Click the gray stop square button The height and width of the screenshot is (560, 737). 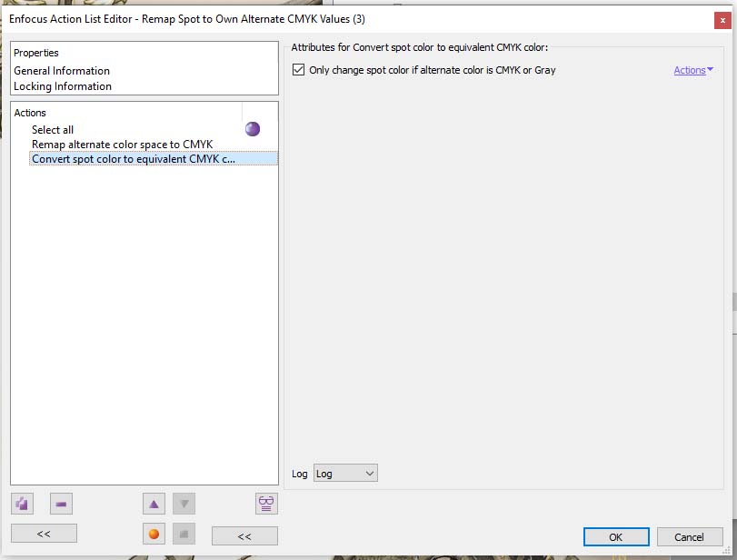pyautogui.click(x=184, y=535)
